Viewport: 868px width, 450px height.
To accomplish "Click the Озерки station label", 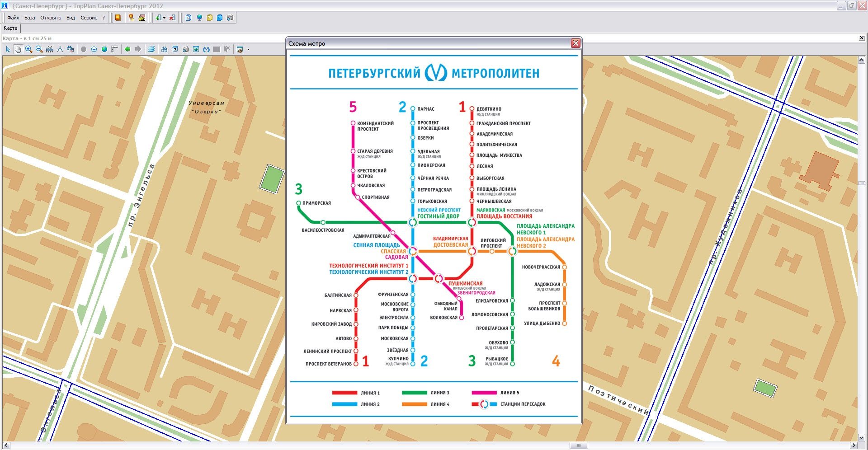I will [x=425, y=138].
